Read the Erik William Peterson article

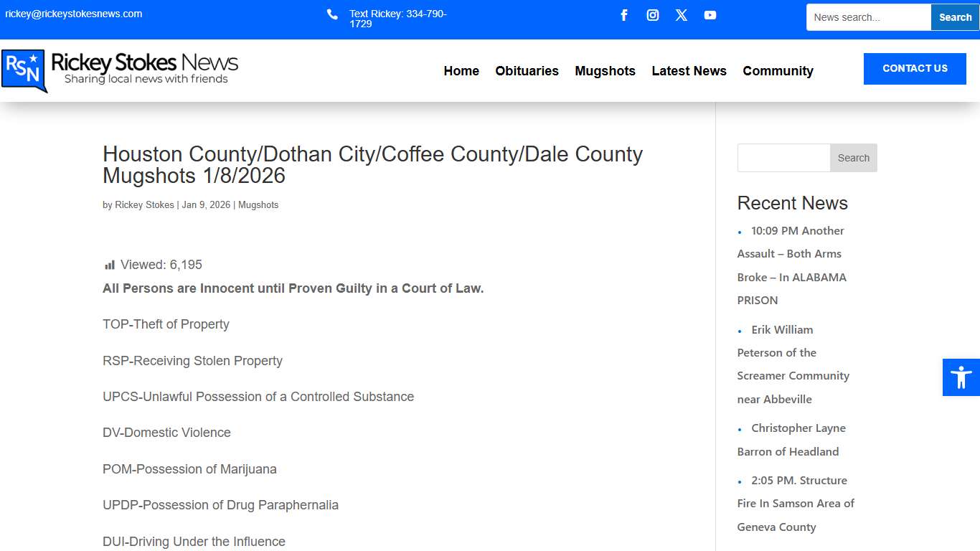793,364
